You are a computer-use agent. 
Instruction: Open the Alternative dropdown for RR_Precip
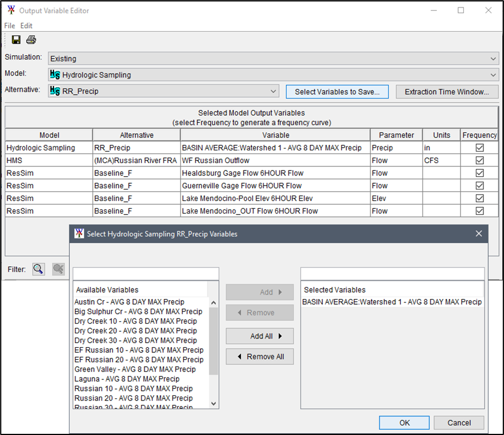[x=274, y=91]
